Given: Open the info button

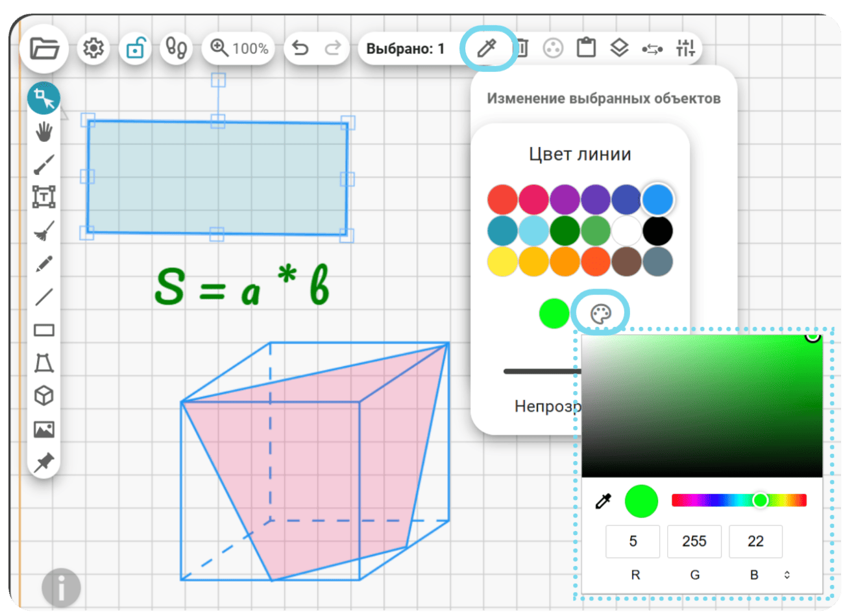Looking at the screenshot, I should click(x=61, y=587).
